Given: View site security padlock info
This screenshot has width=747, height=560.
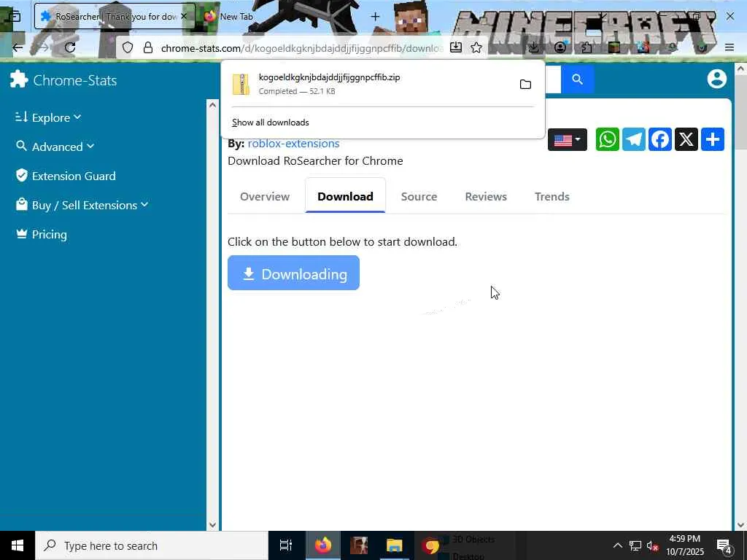Looking at the screenshot, I should (x=148, y=47).
